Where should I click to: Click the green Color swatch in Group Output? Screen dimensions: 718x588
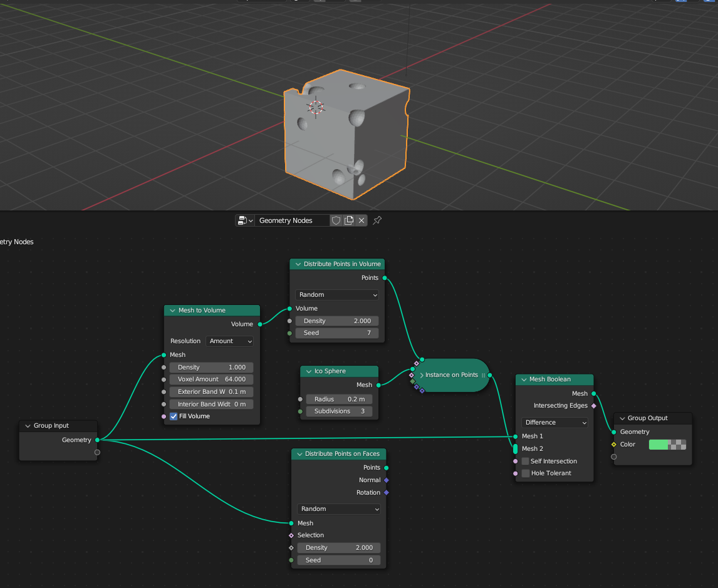click(658, 445)
